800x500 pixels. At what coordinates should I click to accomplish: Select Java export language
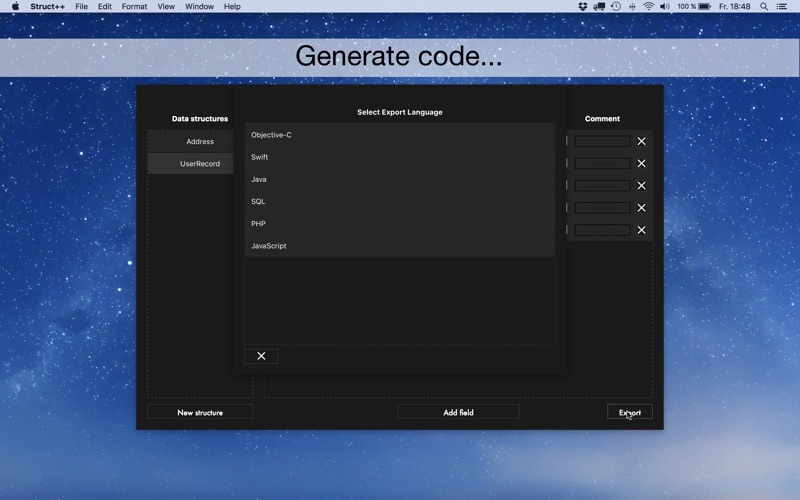click(x=399, y=179)
